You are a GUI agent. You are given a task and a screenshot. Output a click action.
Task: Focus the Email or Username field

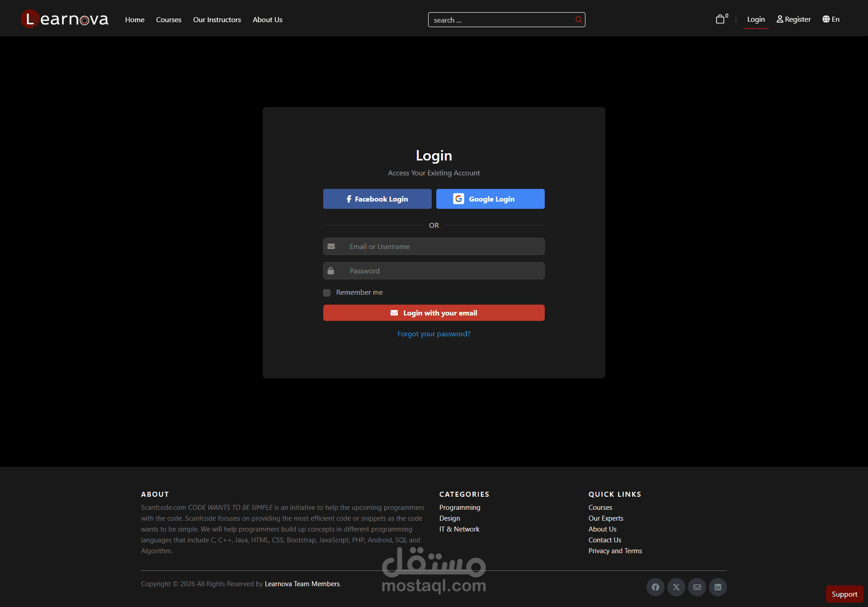[x=443, y=247]
